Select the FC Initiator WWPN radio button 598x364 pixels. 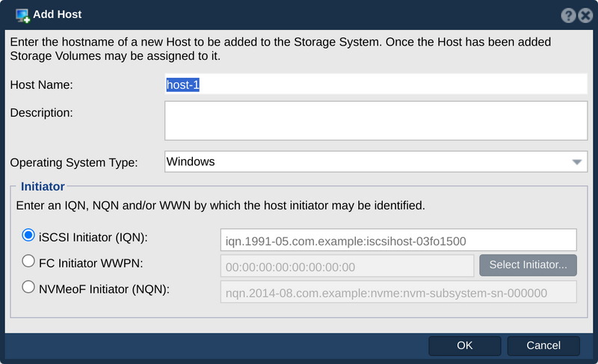[28, 261]
